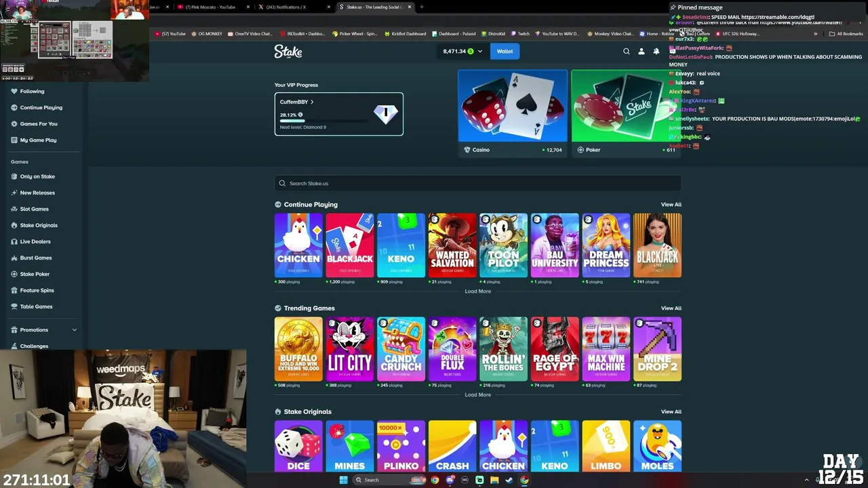Load more Trending Games
Screen dimensions: 868x488
[478, 394]
